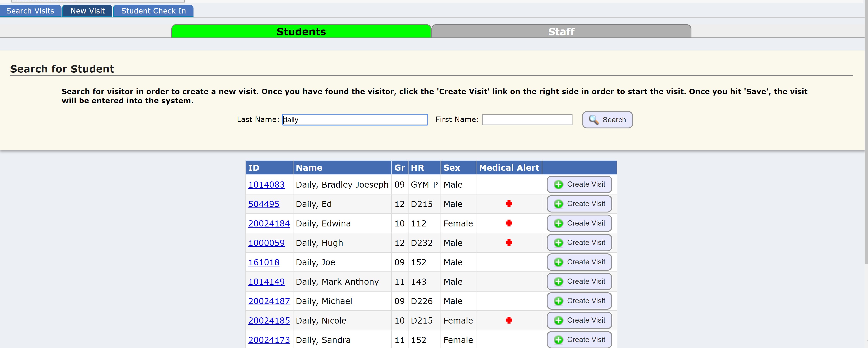The height and width of the screenshot is (348, 868).
Task: Open student ID 1014083 link
Action: (266, 185)
